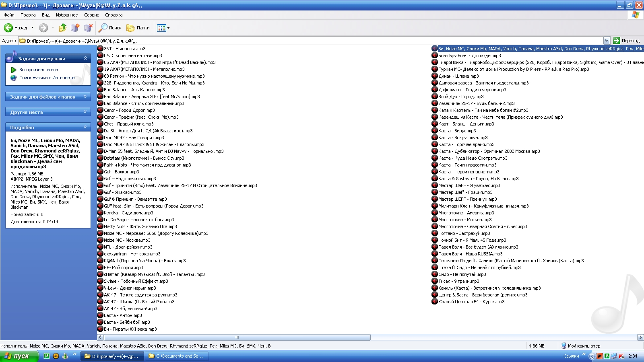This screenshot has width=644, height=362.
Task: Click Поиск музыки в Интернете link
Action: click(47, 78)
